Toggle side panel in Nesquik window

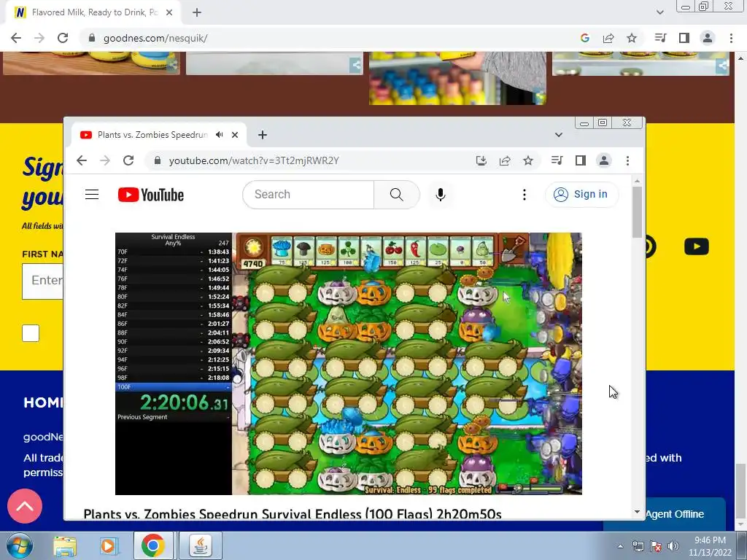pos(684,38)
